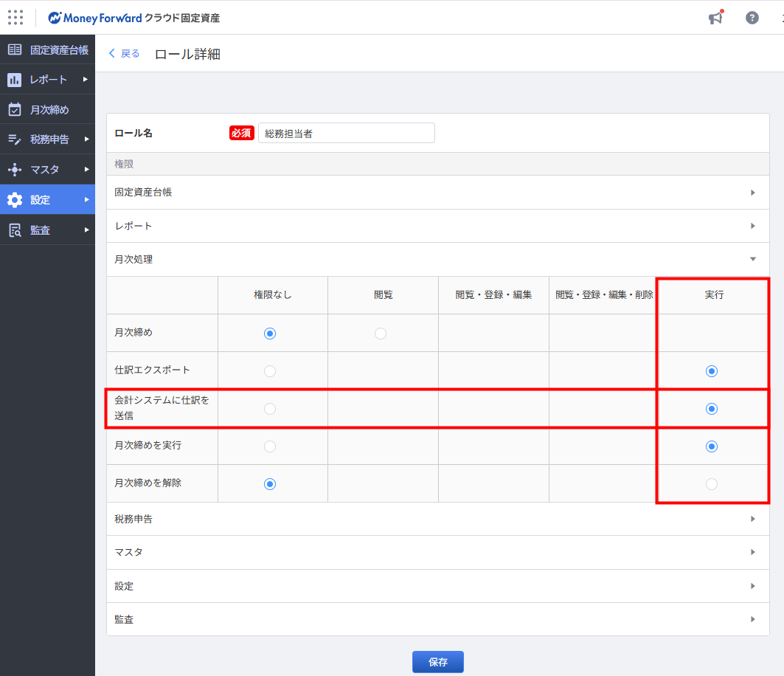
Task: Click the ロール名 text input field
Action: [346, 133]
